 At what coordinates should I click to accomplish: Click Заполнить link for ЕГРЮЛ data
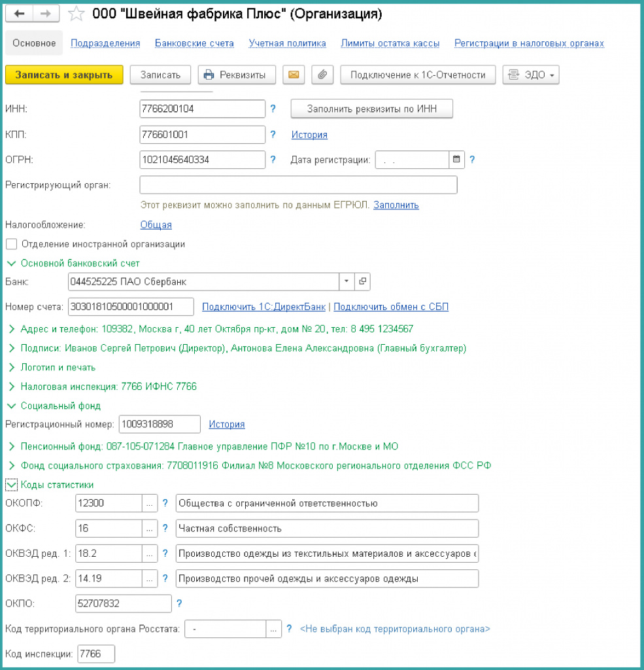(396, 205)
